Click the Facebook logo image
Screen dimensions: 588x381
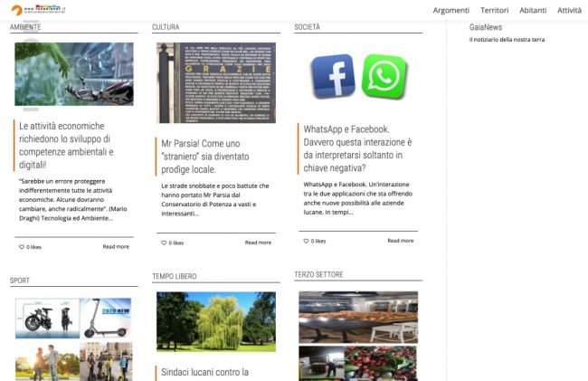click(x=333, y=76)
